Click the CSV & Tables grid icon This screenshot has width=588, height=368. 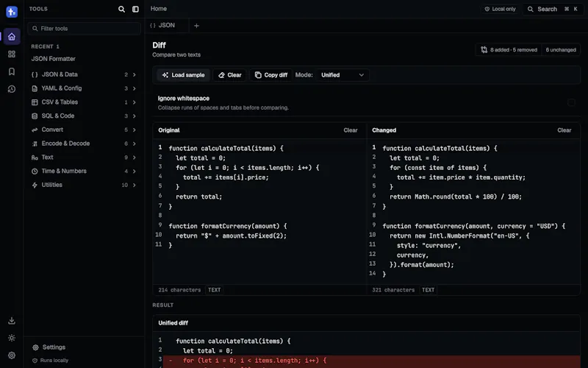point(35,102)
